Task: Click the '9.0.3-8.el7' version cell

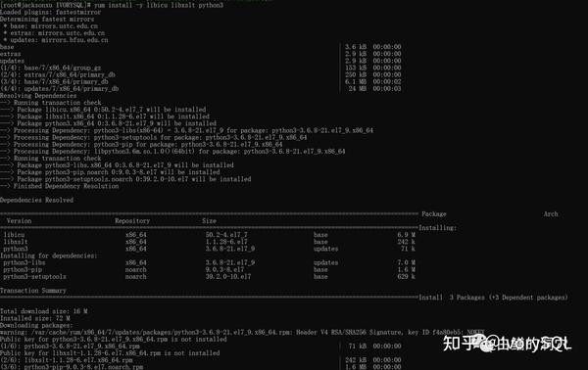Action: (224, 269)
